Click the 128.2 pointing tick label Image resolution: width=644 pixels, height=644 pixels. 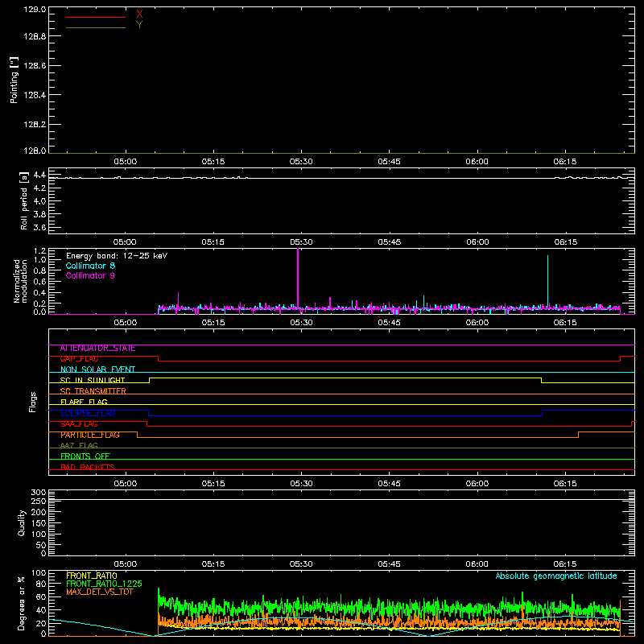(x=35, y=125)
